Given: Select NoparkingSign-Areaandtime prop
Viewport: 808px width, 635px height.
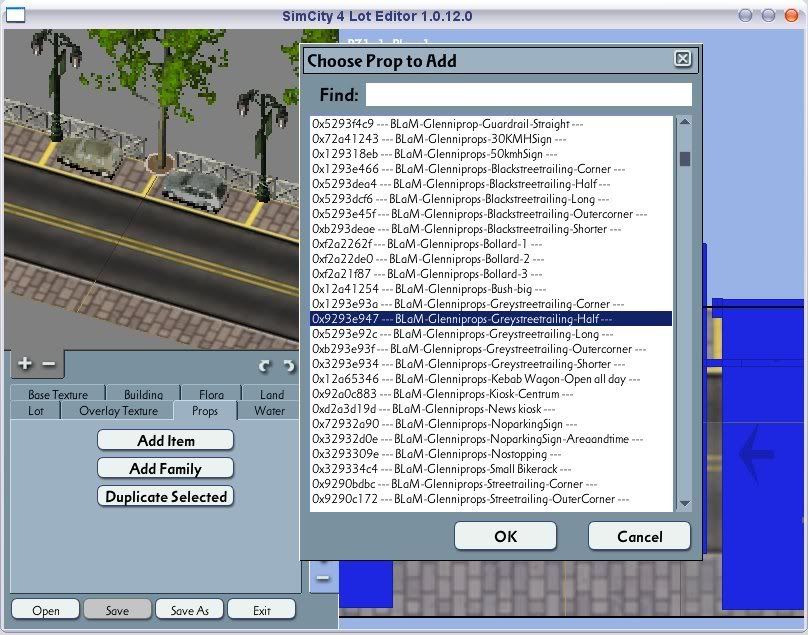Looking at the screenshot, I should pyautogui.click(x=492, y=439).
